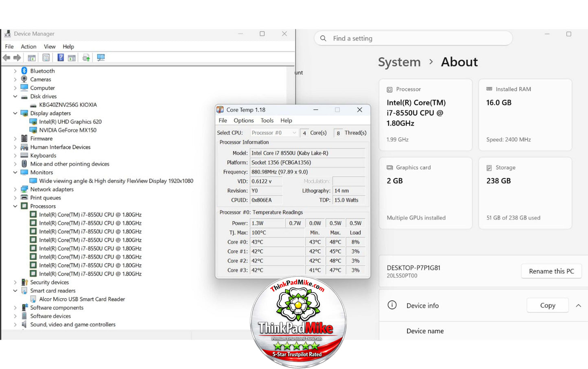Expand the Software devices node arrow
The image size is (588, 369).
15,316
